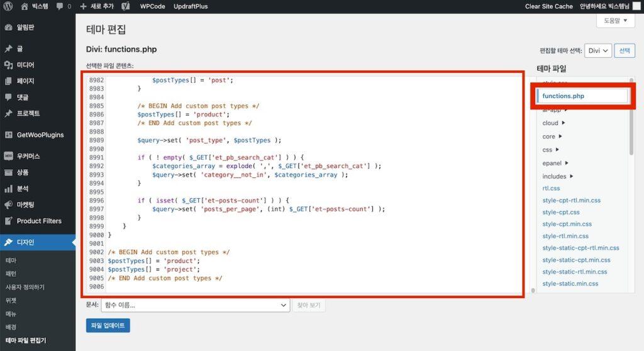Click the home icon for 빅스템 site
The height and width of the screenshot is (351, 644).
[x=25, y=6]
